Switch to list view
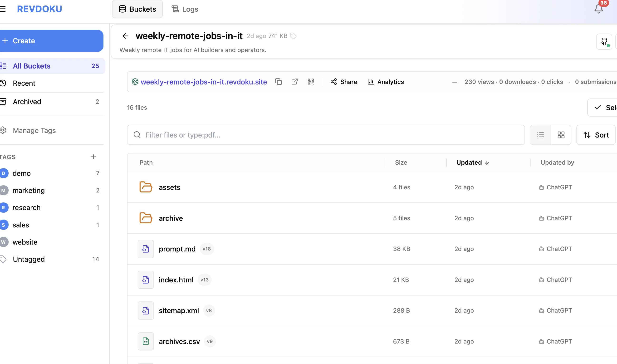The image size is (617, 364). [540, 135]
